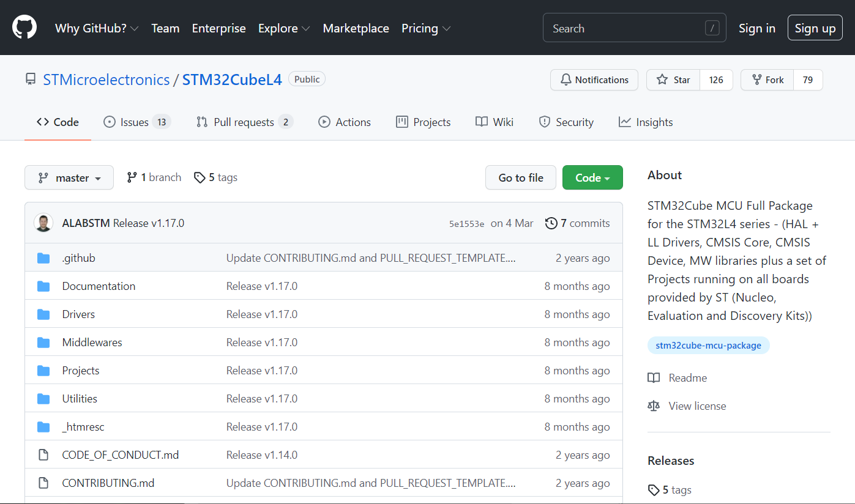The image size is (855, 504).
Task: Click the Middlewares folder icon
Action: coord(43,343)
